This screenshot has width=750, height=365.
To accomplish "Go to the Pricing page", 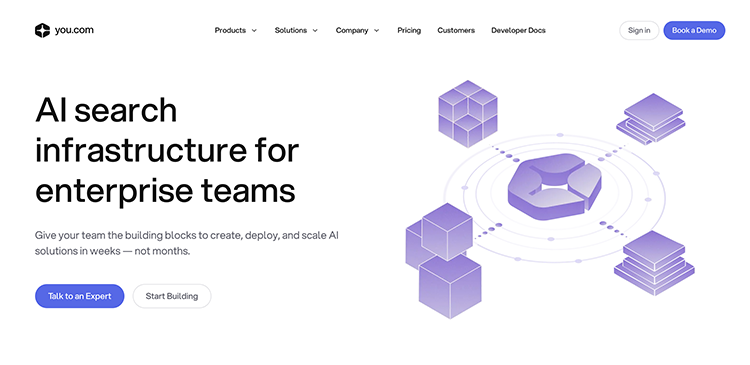I will pyautogui.click(x=409, y=30).
